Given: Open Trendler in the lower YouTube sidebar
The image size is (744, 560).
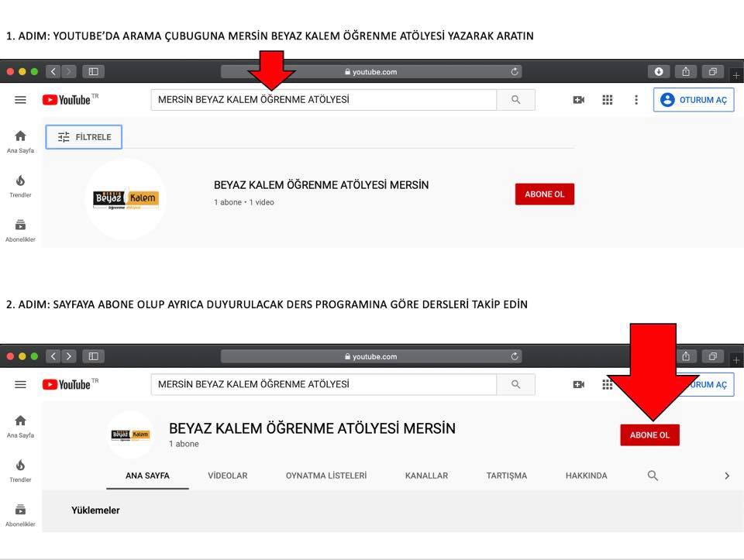Looking at the screenshot, I should pyautogui.click(x=20, y=471).
